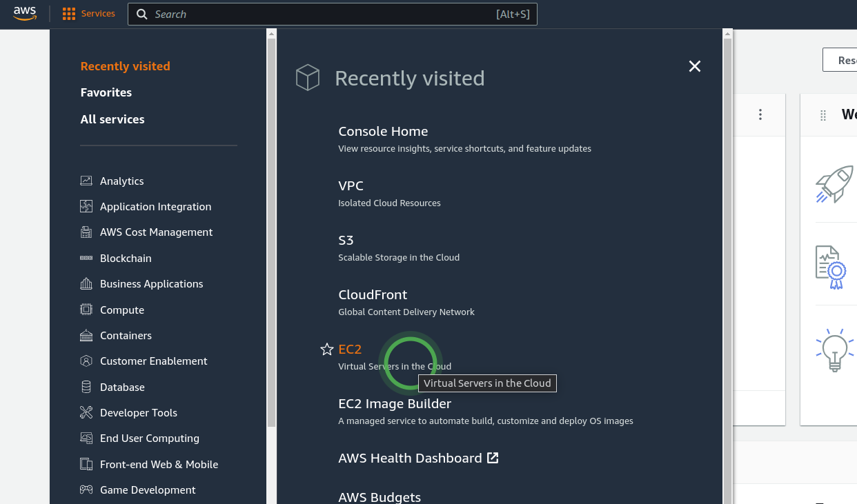Open the Compute category
Screen dimensions: 857x504
tap(122, 310)
